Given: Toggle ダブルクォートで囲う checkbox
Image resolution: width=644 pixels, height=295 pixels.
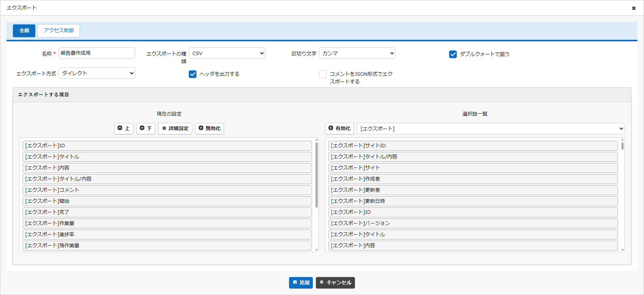Looking at the screenshot, I should coord(453,54).
